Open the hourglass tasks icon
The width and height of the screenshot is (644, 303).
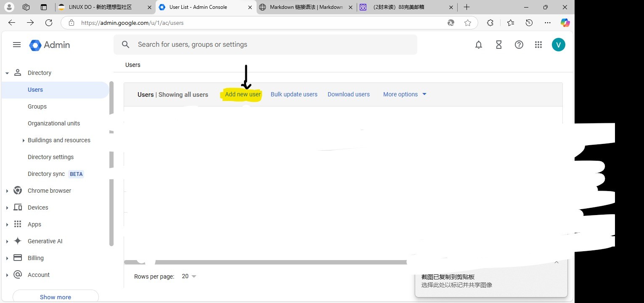[x=498, y=45]
